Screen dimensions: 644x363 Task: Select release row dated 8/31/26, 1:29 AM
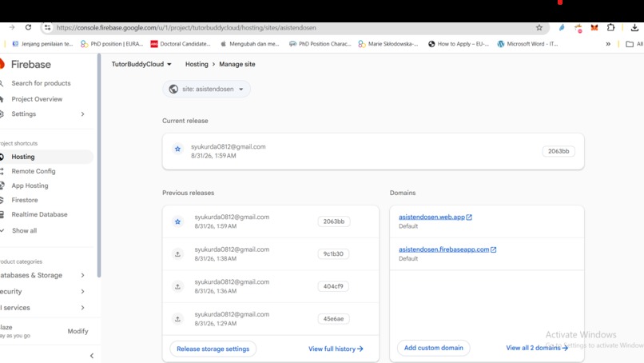point(271,319)
